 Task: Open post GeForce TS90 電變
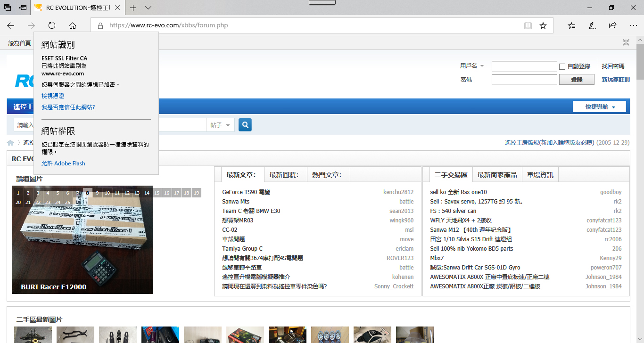[x=246, y=192]
